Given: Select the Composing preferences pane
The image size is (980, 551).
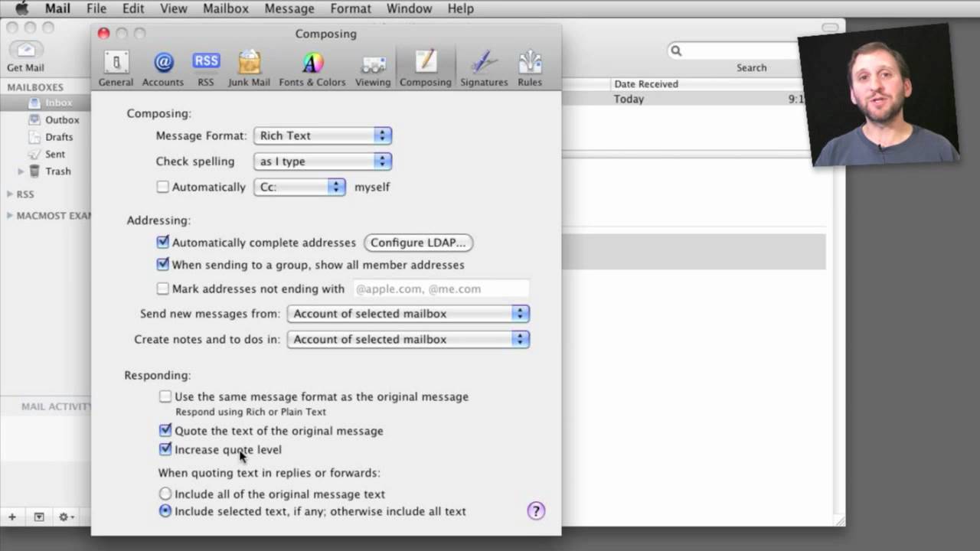Looking at the screenshot, I should 425,68.
